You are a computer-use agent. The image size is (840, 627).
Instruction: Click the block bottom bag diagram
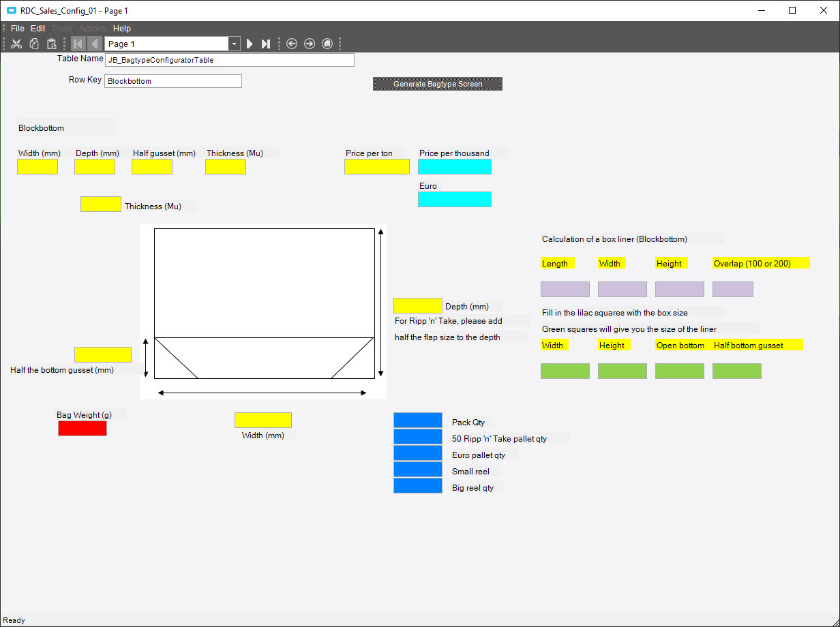coord(263,311)
